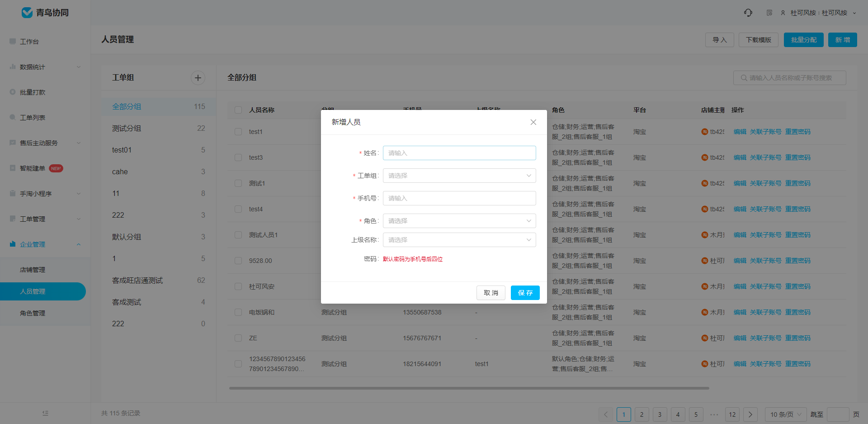Click the 智能建单 sidebar icon

13,168
